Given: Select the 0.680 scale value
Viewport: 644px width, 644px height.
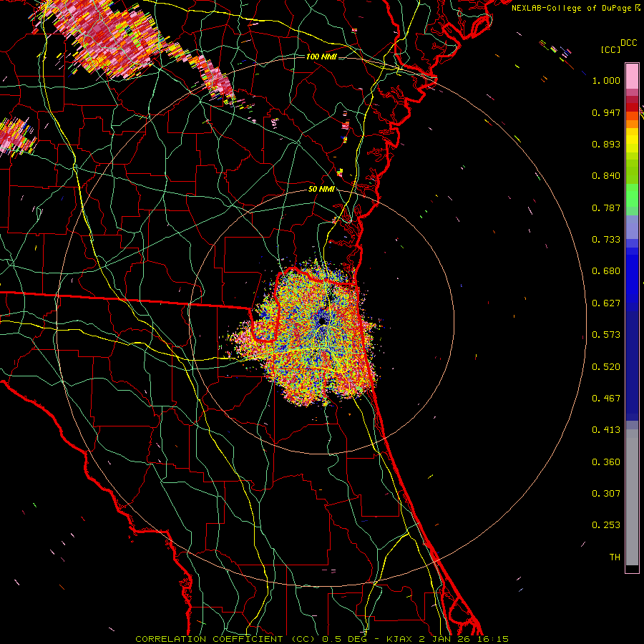Looking at the screenshot, I should coord(606,271).
